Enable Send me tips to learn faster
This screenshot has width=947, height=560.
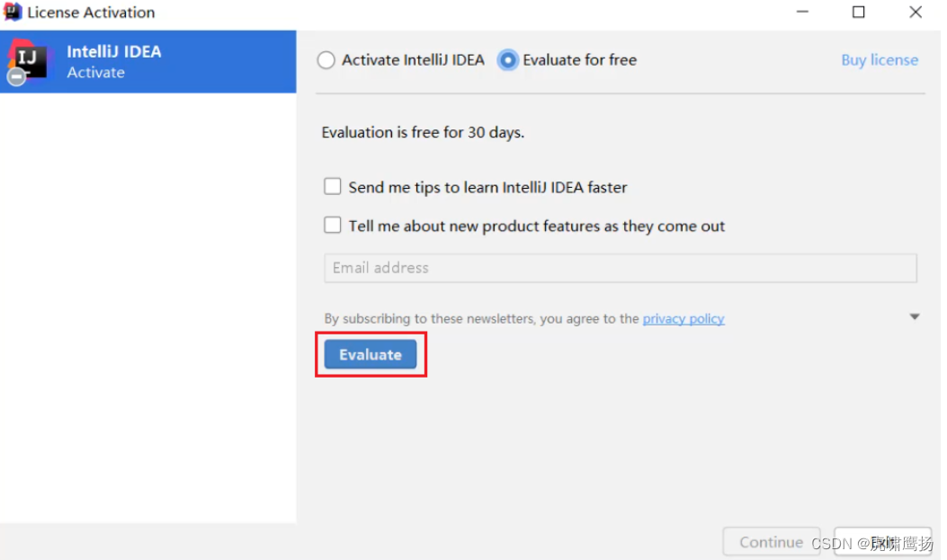(x=332, y=186)
